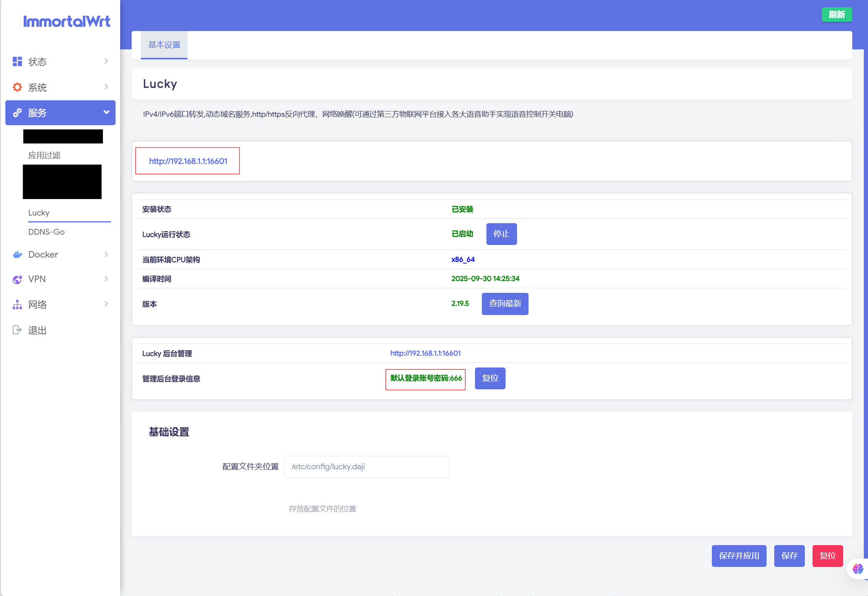Expand the VPN menu chevron

106,279
